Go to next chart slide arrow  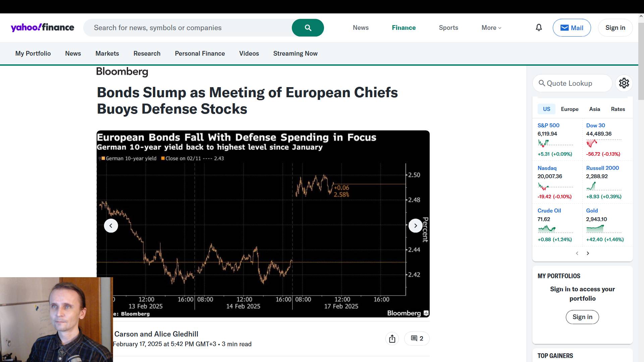(415, 226)
